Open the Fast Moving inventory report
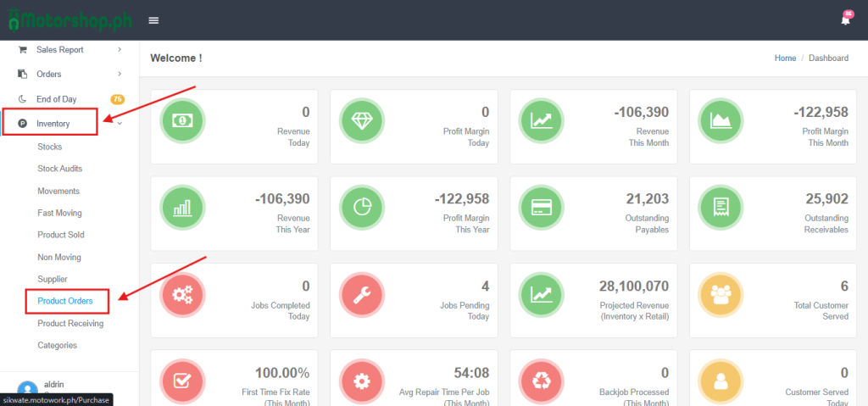Image resolution: width=868 pixels, height=406 pixels. [x=59, y=213]
